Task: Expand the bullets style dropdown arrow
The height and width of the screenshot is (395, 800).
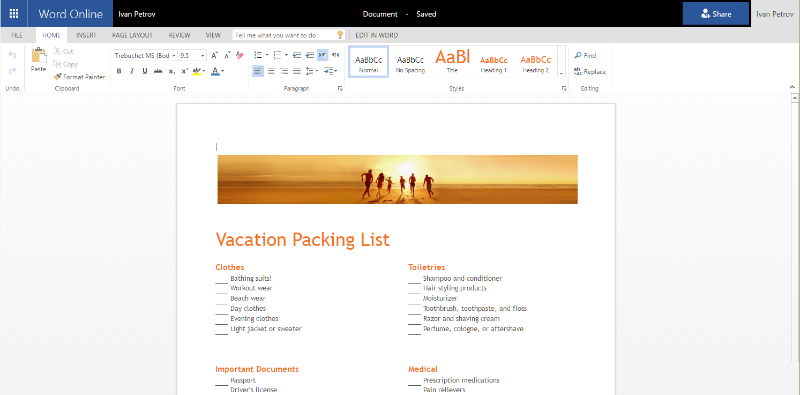Action: coord(267,55)
